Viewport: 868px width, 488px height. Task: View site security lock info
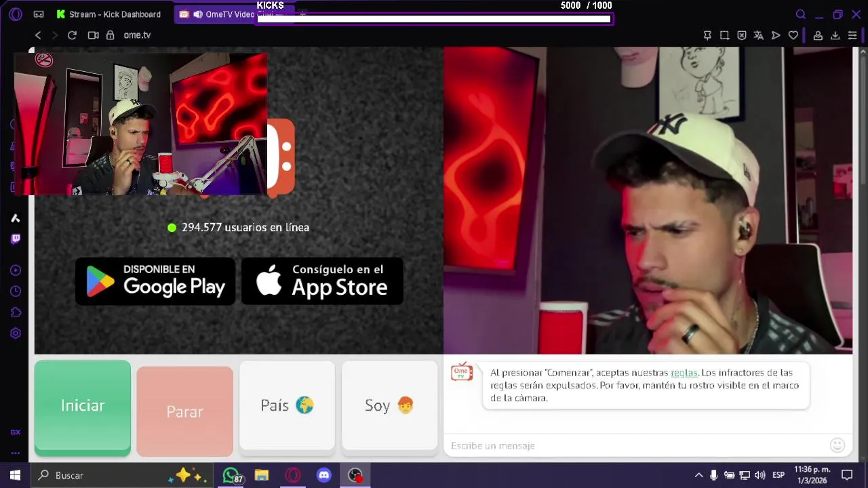tap(110, 35)
